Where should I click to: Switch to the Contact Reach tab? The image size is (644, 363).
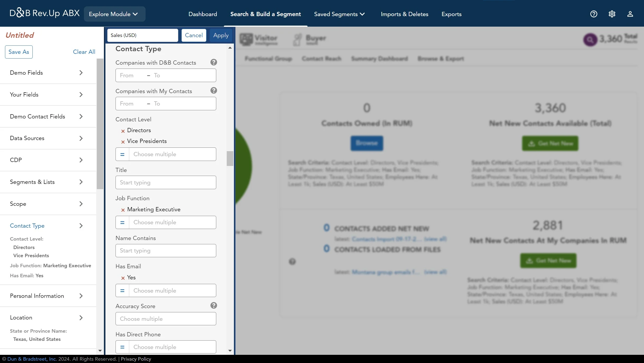321,59
